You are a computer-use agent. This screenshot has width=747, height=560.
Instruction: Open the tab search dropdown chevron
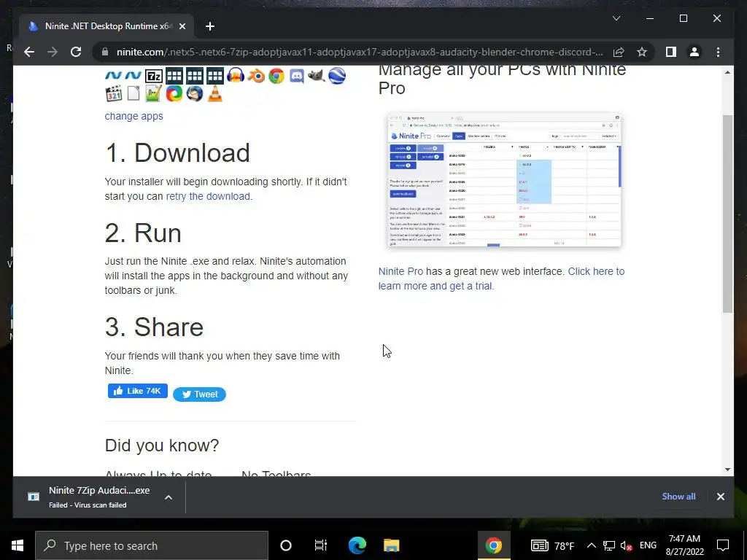pyautogui.click(x=616, y=18)
